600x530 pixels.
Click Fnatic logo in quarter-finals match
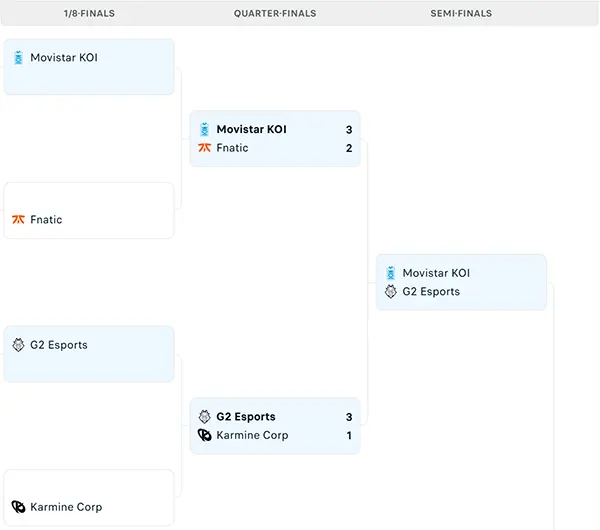point(204,148)
